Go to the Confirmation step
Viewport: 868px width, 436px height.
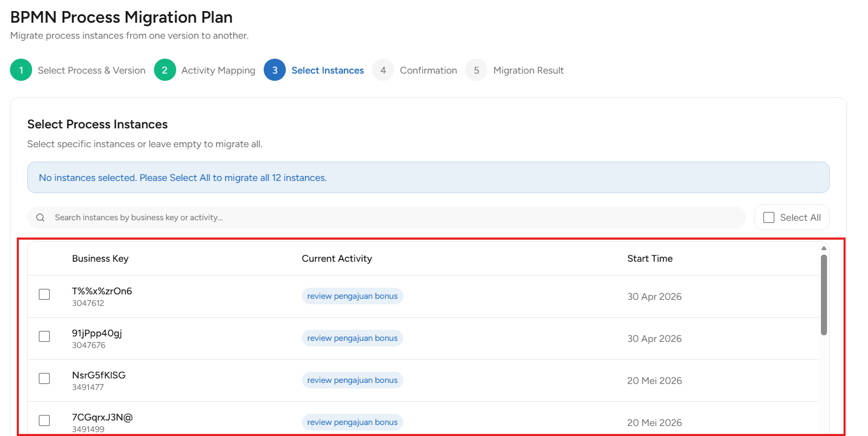(x=428, y=70)
